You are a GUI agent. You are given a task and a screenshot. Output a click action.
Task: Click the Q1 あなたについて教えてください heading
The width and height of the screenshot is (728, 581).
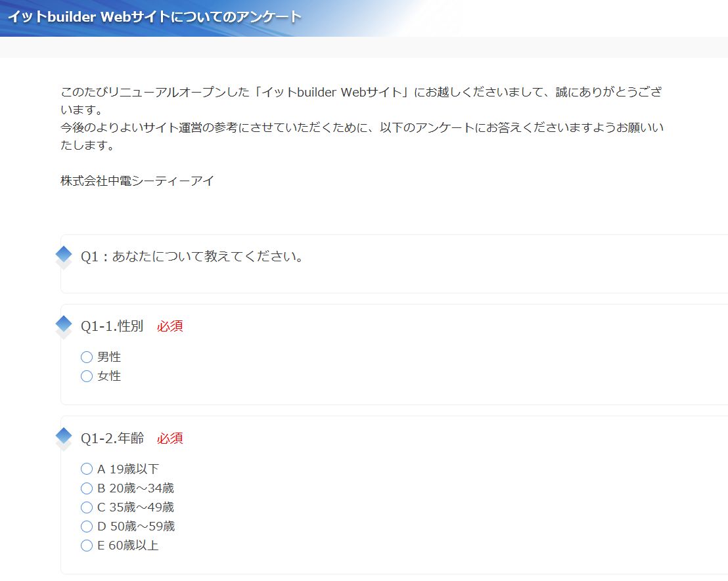193,257
